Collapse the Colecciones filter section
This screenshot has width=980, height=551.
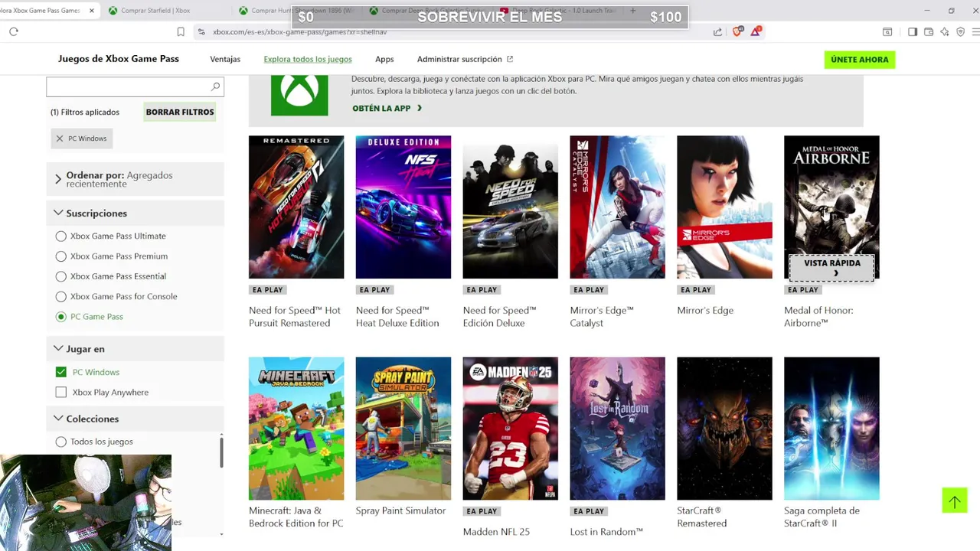135,419
